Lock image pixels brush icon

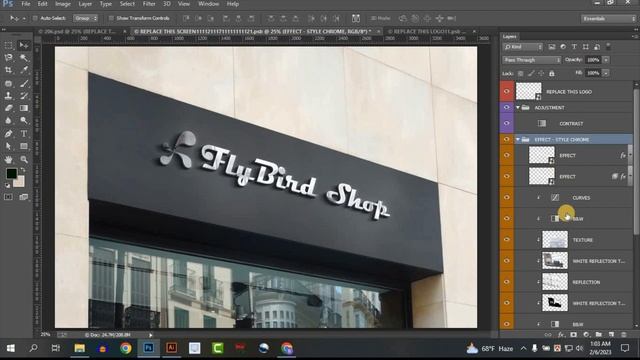click(531, 73)
